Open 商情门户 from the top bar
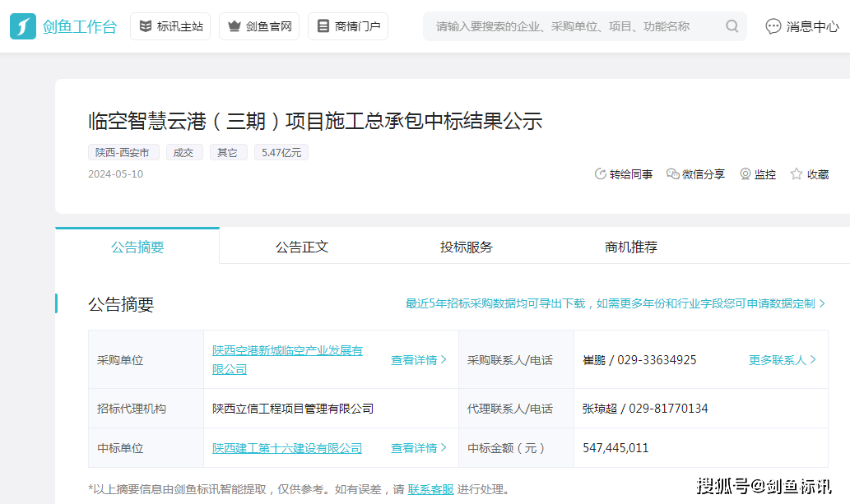This screenshot has width=850, height=504. point(348,26)
